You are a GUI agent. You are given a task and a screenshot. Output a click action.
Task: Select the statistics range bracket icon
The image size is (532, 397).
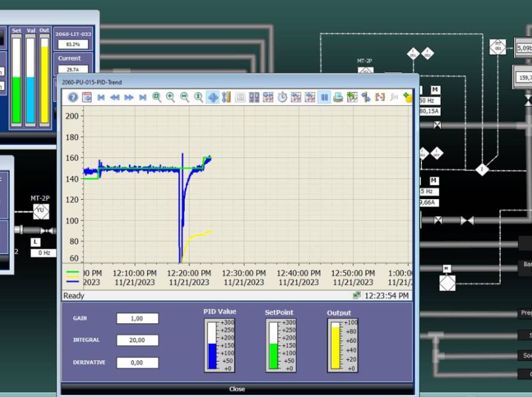380,97
